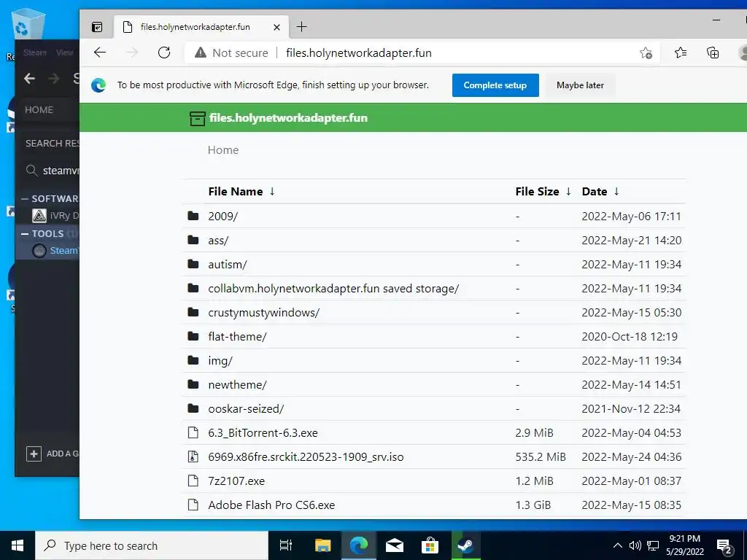The height and width of the screenshot is (560, 747).
Task: Open the Mail app on taskbar
Action: pos(395,545)
